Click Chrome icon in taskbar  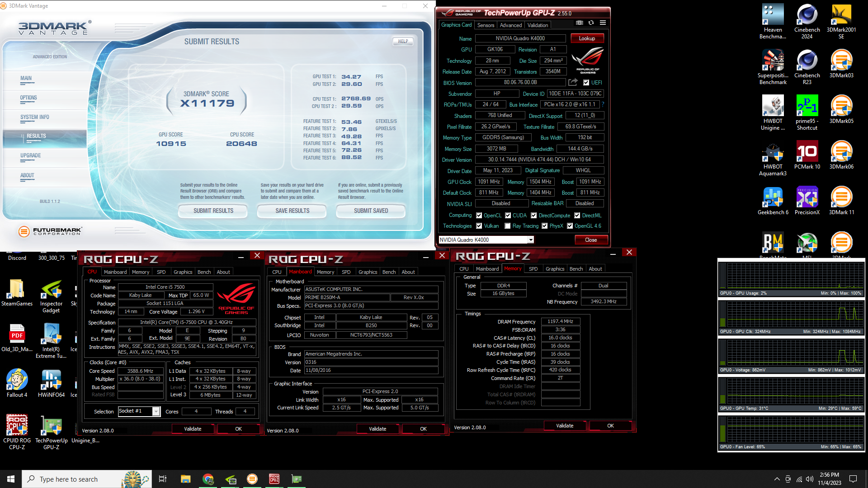208,479
